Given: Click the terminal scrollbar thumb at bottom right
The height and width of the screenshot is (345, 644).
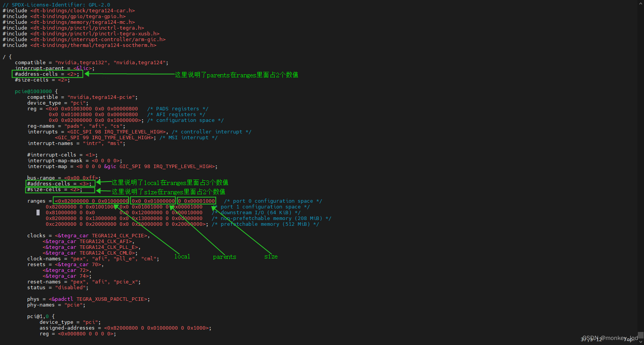Looking at the screenshot, I should click(641, 335).
